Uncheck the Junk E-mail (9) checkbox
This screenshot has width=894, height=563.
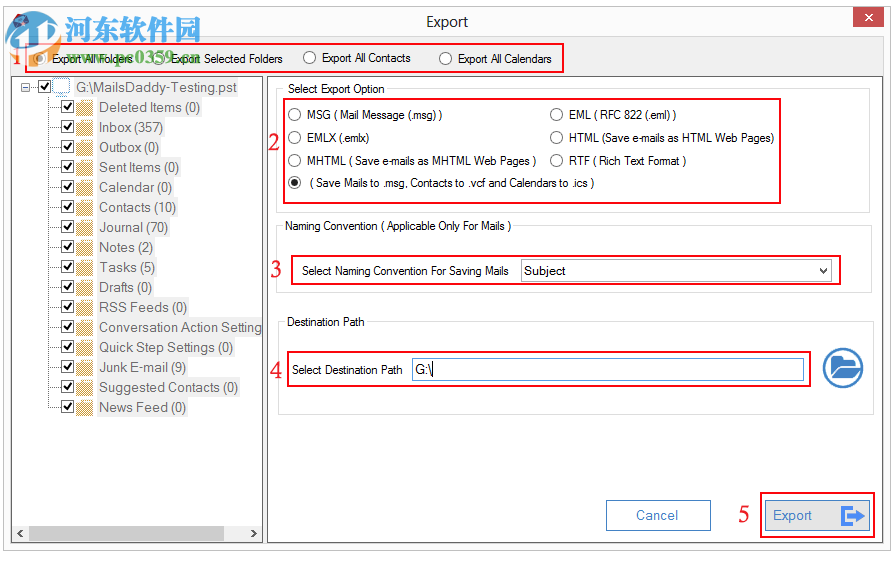pyautogui.click(x=67, y=366)
